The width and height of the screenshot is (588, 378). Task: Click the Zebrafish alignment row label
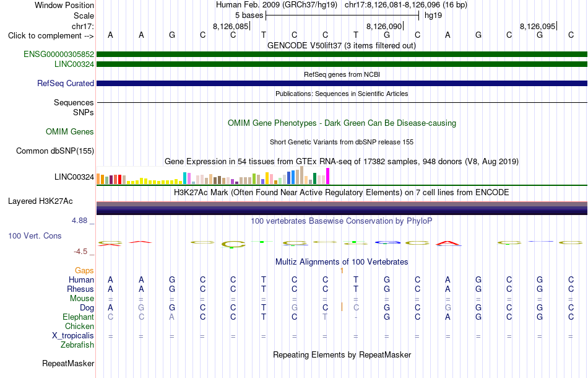77,345
